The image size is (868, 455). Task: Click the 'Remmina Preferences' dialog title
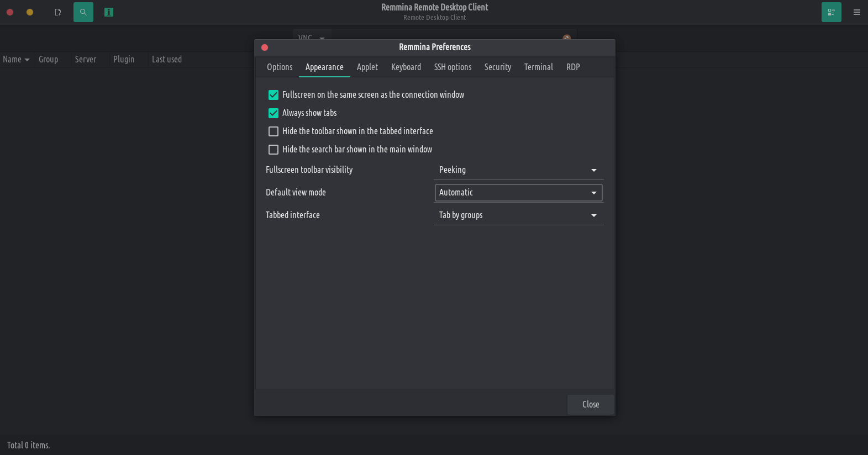(435, 47)
